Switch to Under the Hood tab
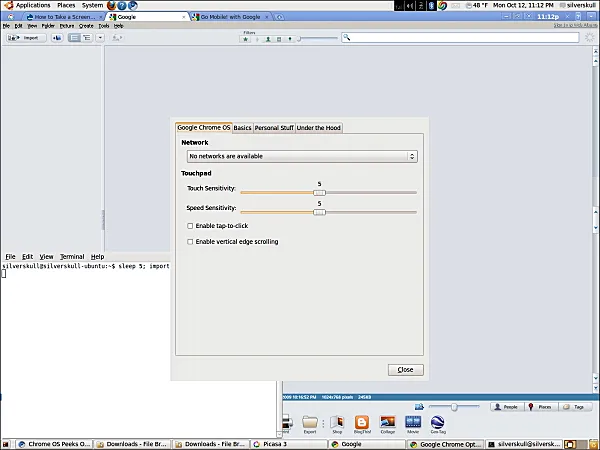600x450 pixels. click(x=319, y=128)
